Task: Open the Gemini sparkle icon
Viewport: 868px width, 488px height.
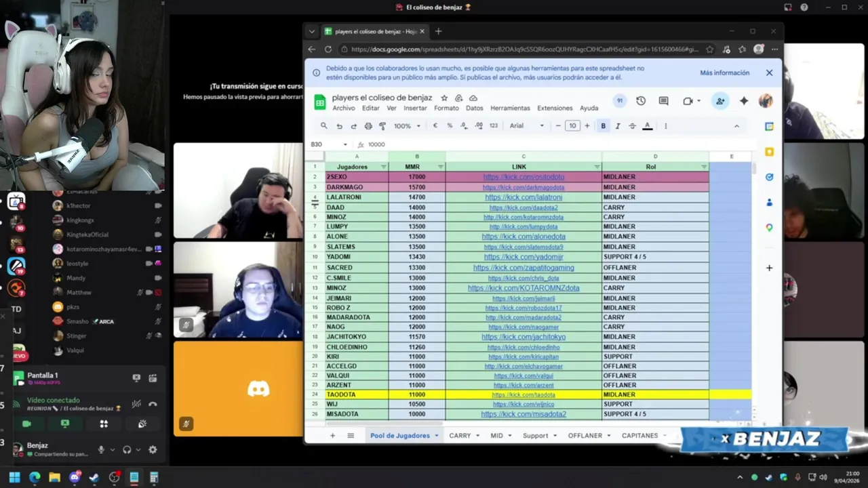Action: [744, 101]
